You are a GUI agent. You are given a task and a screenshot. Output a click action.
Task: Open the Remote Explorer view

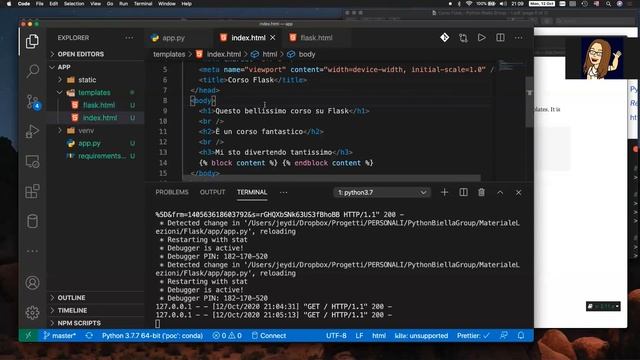pos(32,162)
